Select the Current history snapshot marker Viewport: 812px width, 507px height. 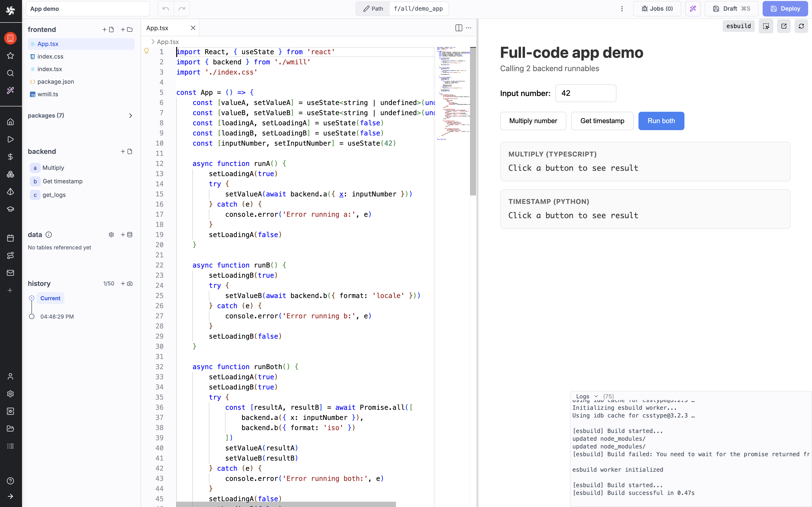click(x=32, y=298)
